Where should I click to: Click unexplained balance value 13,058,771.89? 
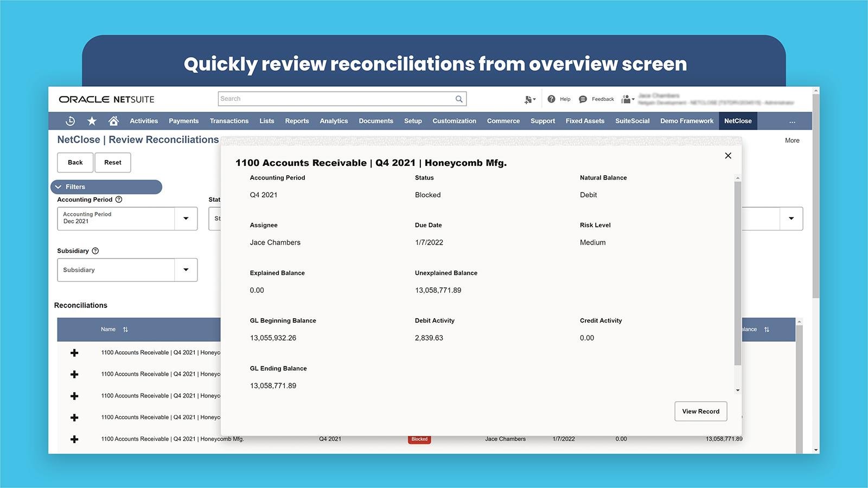point(438,291)
